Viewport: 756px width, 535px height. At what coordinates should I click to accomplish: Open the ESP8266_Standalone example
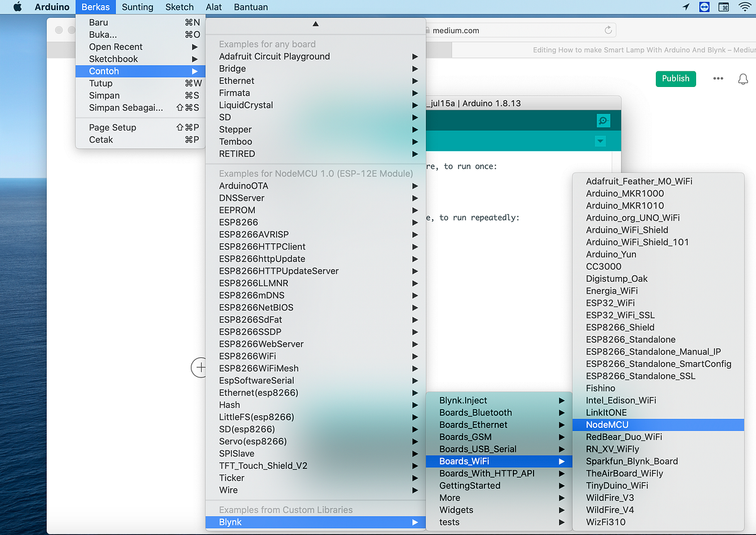point(658,340)
